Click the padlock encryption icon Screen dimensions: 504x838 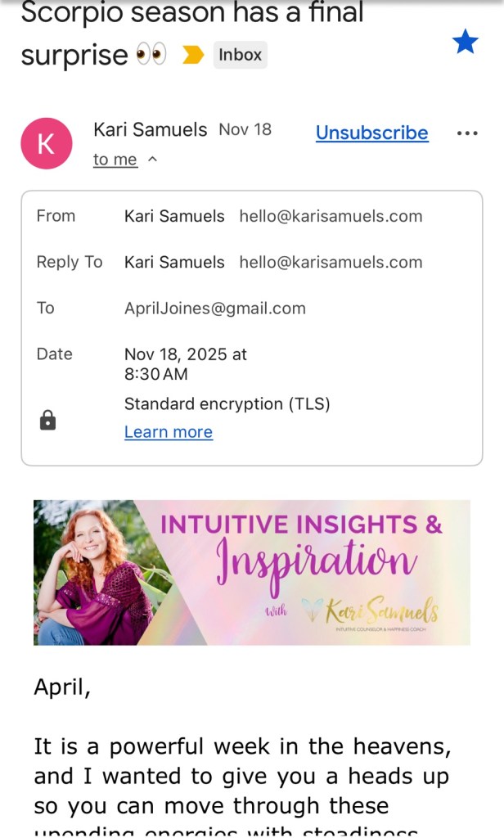tap(48, 421)
